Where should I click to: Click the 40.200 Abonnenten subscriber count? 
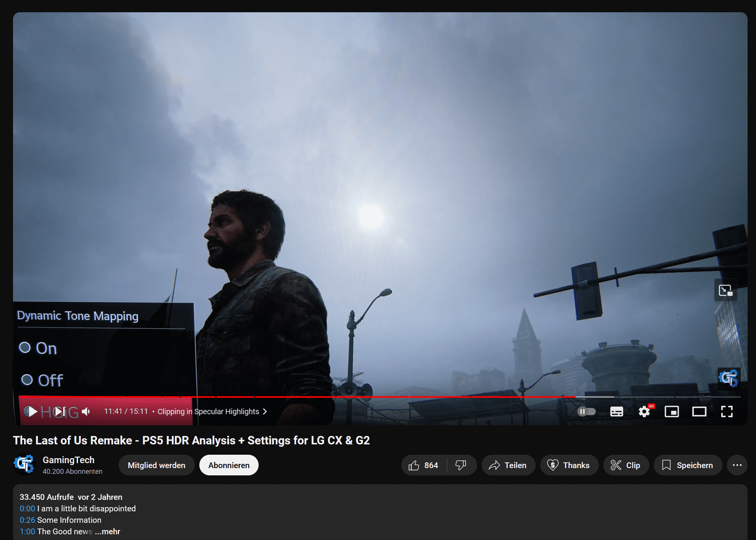(73, 472)
